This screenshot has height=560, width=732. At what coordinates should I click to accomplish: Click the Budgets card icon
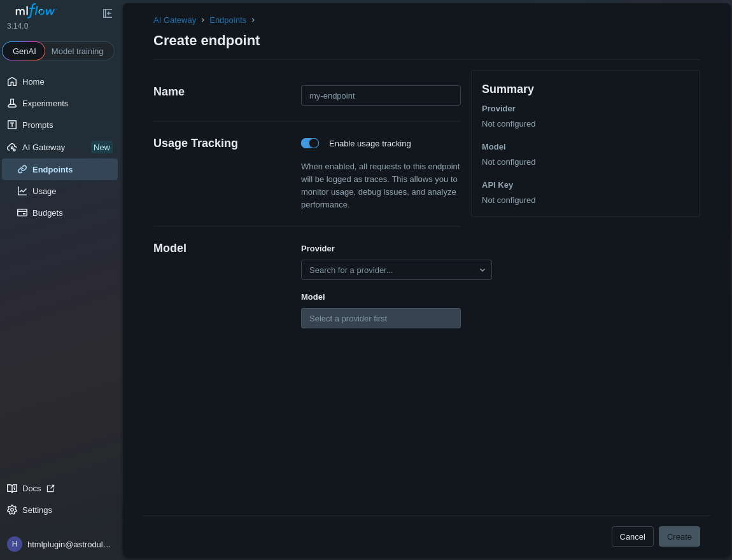coord(22,213)
